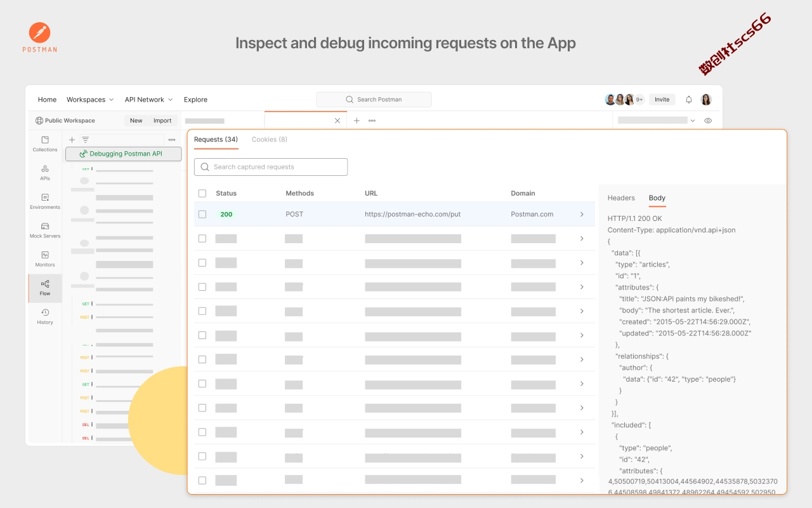Open tab options ellipsis menu
This screenshot has height=508, width=812.
point(372,121)
